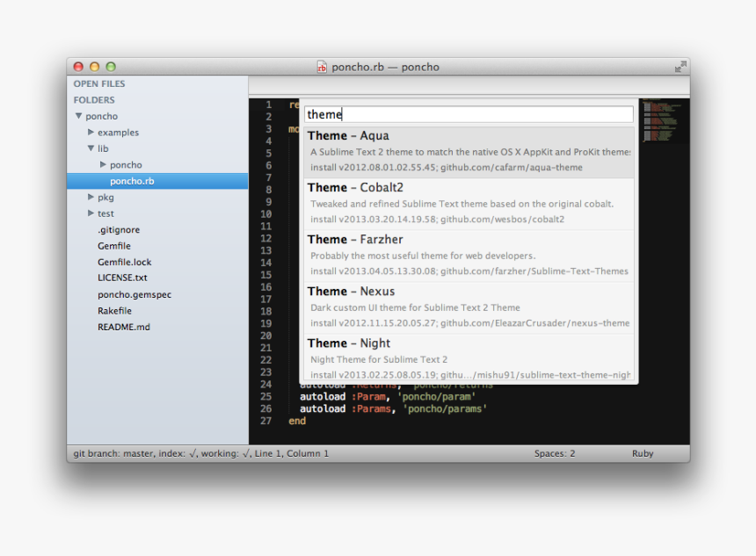Open the .gitignore file
Image resolution: width=756 pixels, height=556 pixels.
[x=119, y=230]
